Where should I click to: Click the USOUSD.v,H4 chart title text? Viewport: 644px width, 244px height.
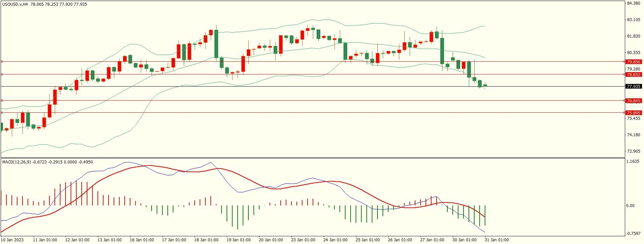15,4
